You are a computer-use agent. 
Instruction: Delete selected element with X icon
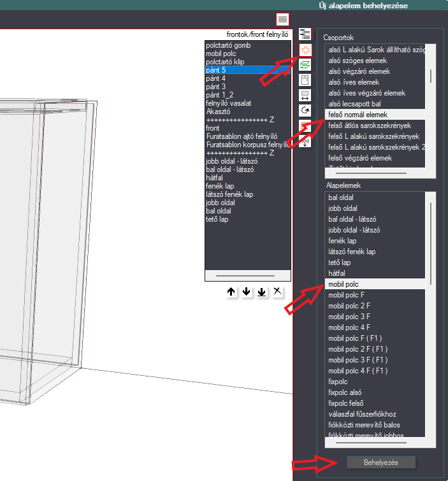click(277, 291)
